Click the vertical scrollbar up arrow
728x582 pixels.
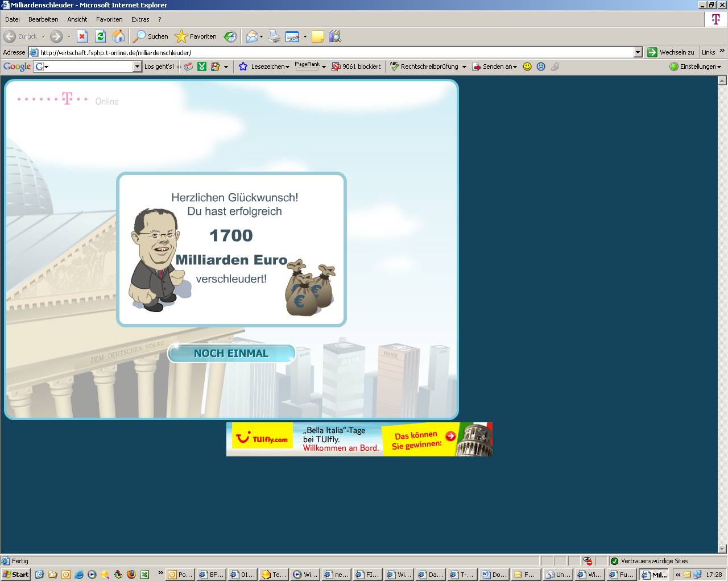coord(722,81)
